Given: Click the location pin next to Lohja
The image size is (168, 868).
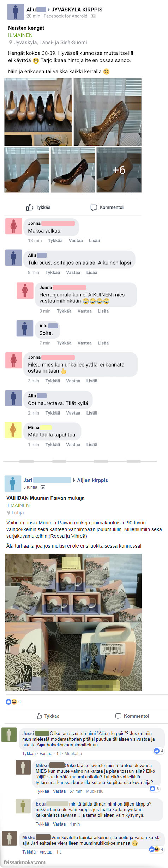Looking at the screenshot, I should click(8, 513).
